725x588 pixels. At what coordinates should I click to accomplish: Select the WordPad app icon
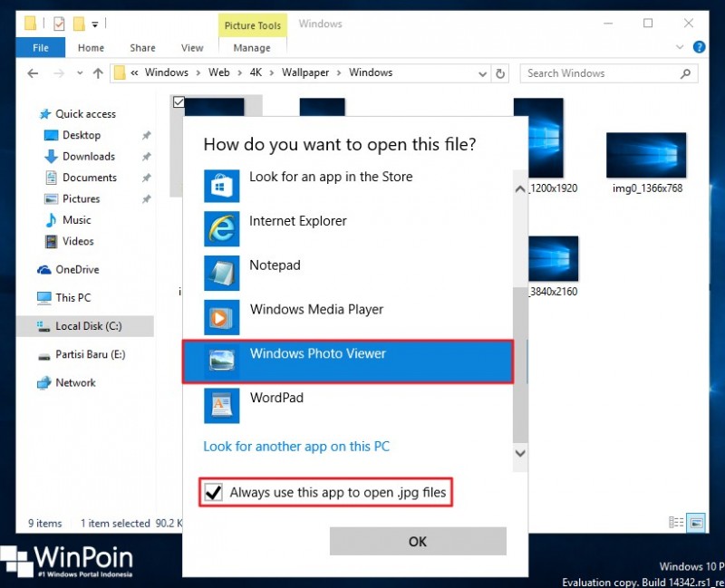point(221,405)
